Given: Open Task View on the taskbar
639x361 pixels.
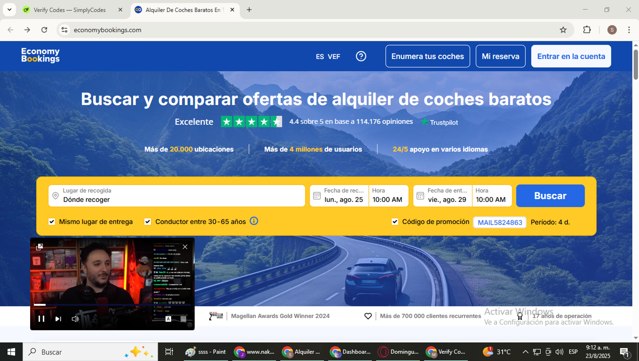Looking at the screenshot, I should [x=169, y=352].
